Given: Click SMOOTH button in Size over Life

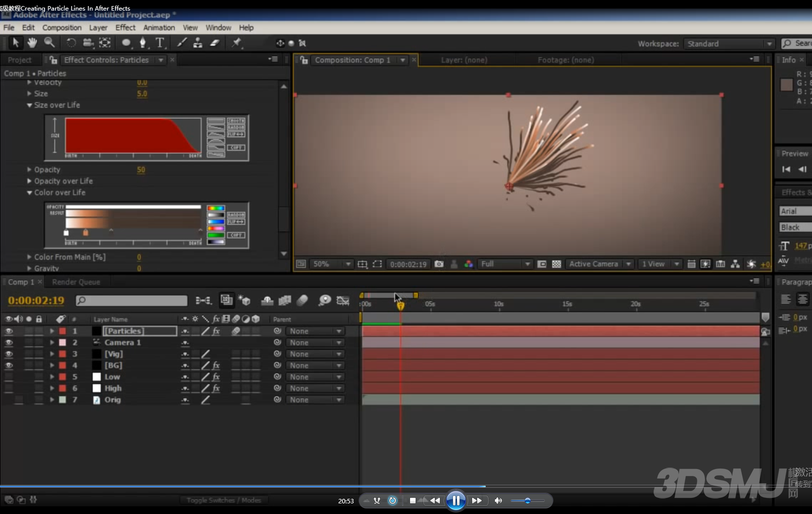Looking at the screenshot, I should [236, 121].
